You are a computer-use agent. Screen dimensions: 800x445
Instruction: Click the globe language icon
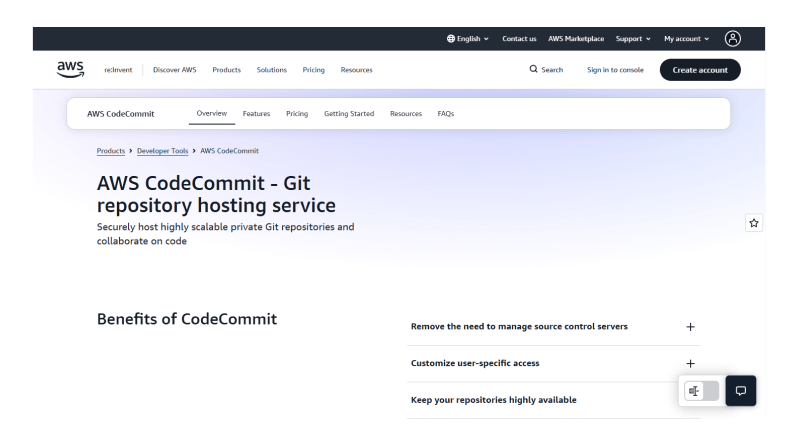451,39
